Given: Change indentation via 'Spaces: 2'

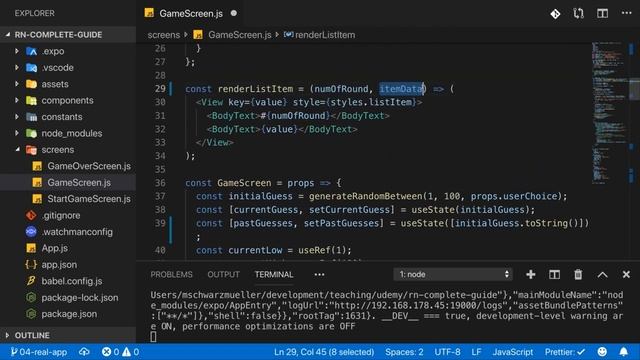Looking at the screenshot, I should (x=404, y=352).
